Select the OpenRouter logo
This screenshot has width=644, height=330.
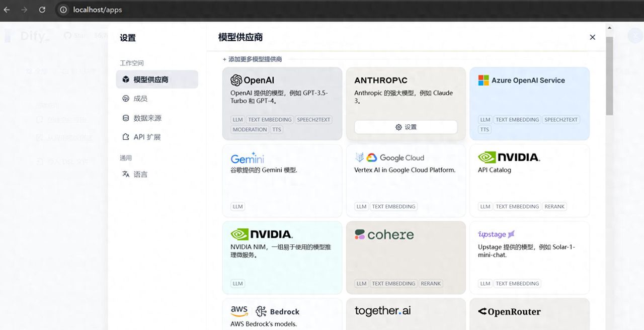point(509,312)
